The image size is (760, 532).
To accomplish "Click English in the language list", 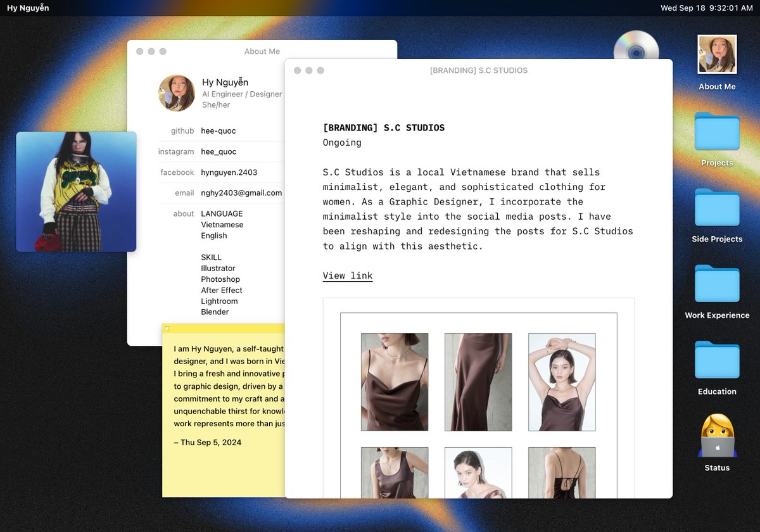I will [x=214, y=235].
